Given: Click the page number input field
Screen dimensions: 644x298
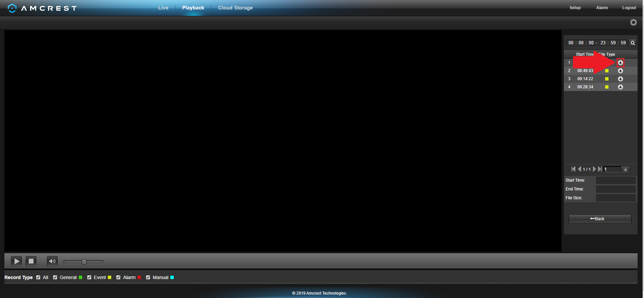Looking at the screenshot, I should (x=612, y=169).
